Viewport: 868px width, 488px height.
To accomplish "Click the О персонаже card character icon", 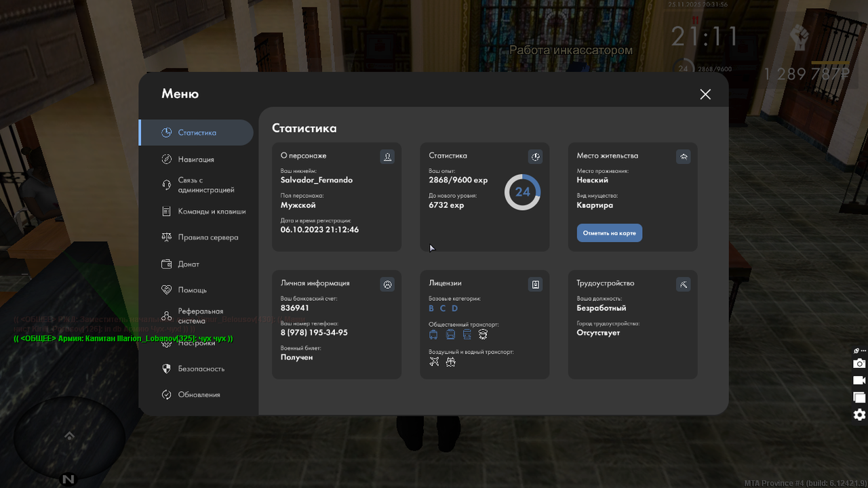I will [x=387, y=157].
